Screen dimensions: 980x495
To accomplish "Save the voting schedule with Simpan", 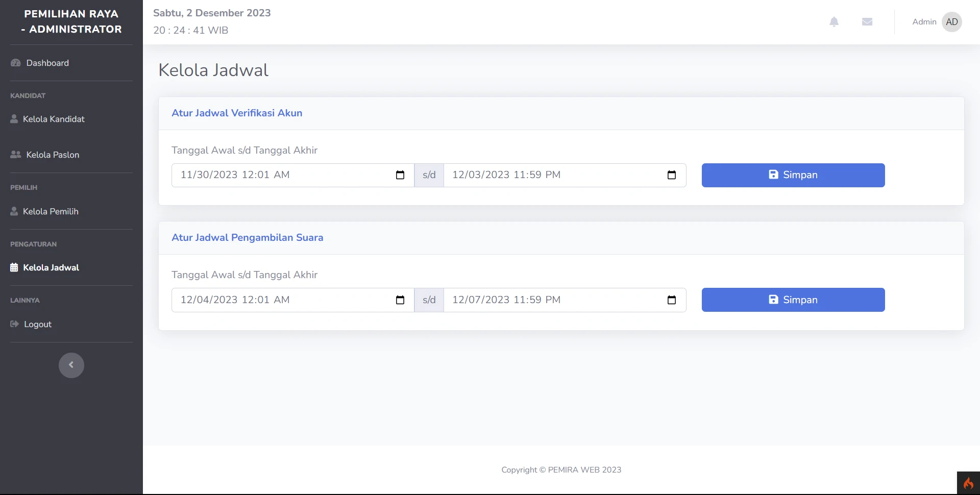I will (793, 300).
